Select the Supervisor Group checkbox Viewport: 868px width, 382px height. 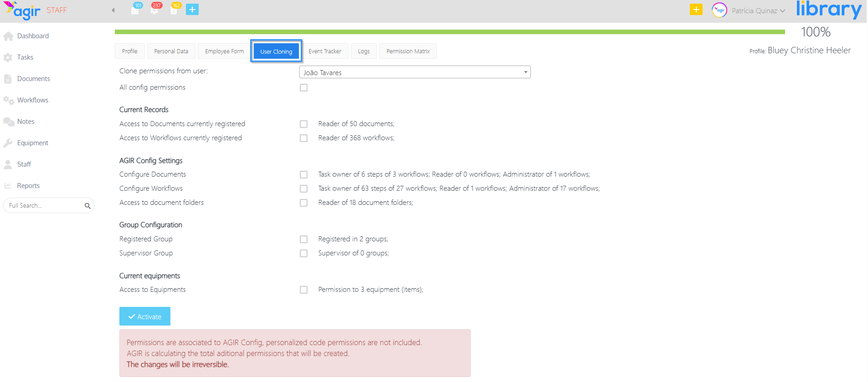click(x=304, y=254)
